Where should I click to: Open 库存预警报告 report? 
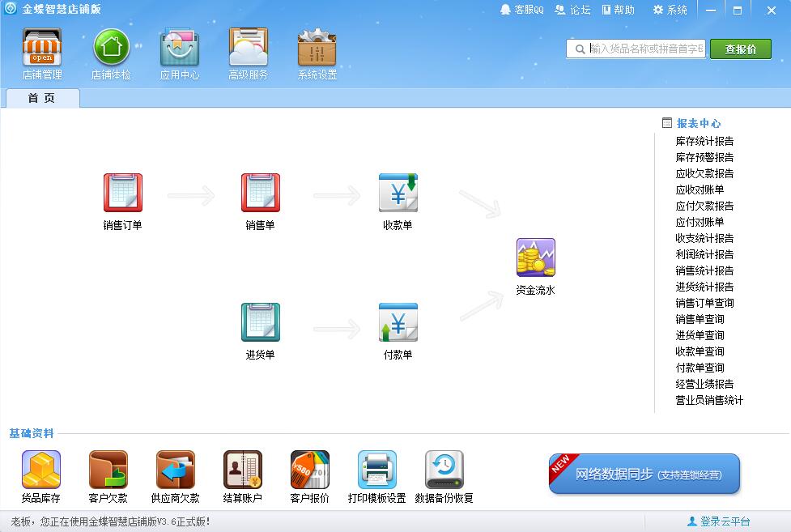click(704, 157)
